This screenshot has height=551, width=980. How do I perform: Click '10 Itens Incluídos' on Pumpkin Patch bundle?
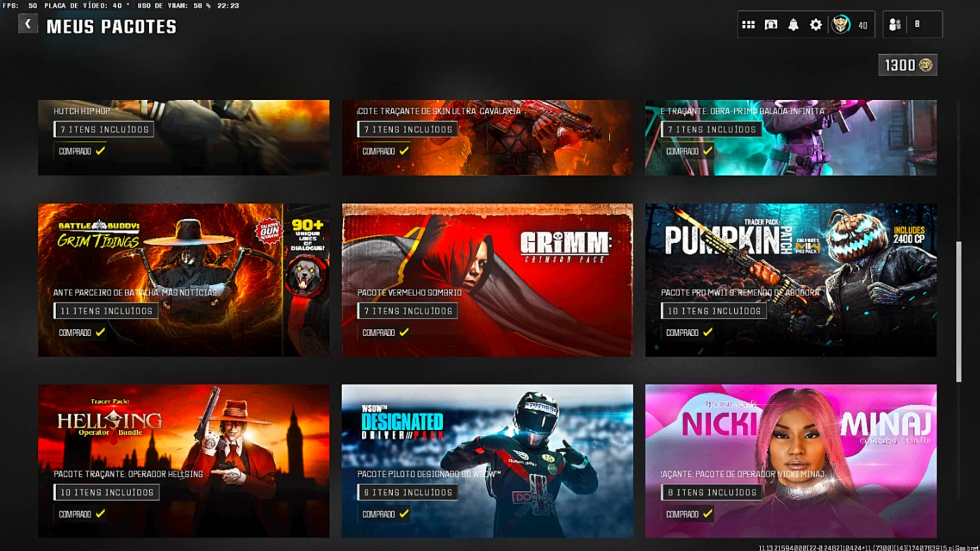(x=714, y=311)
